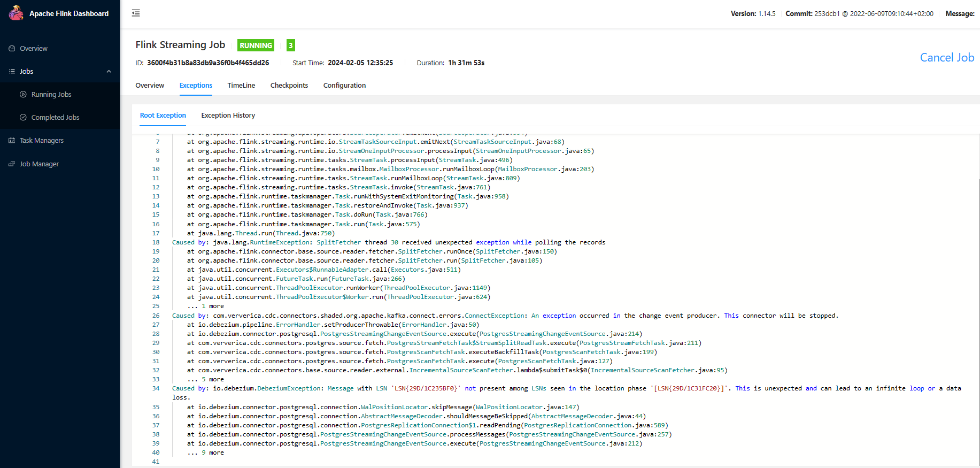Click the Jobs menu label
980x468 pixels.
27,71
